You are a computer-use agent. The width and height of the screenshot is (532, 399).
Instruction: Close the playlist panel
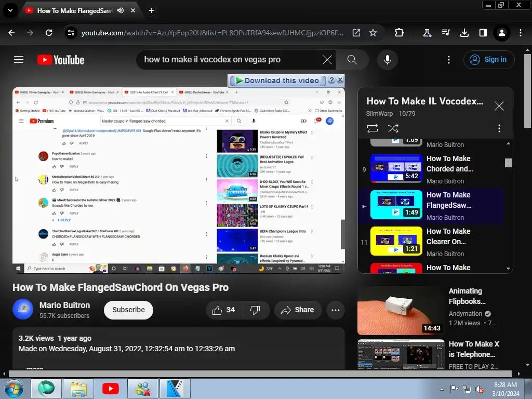point(499,106)
